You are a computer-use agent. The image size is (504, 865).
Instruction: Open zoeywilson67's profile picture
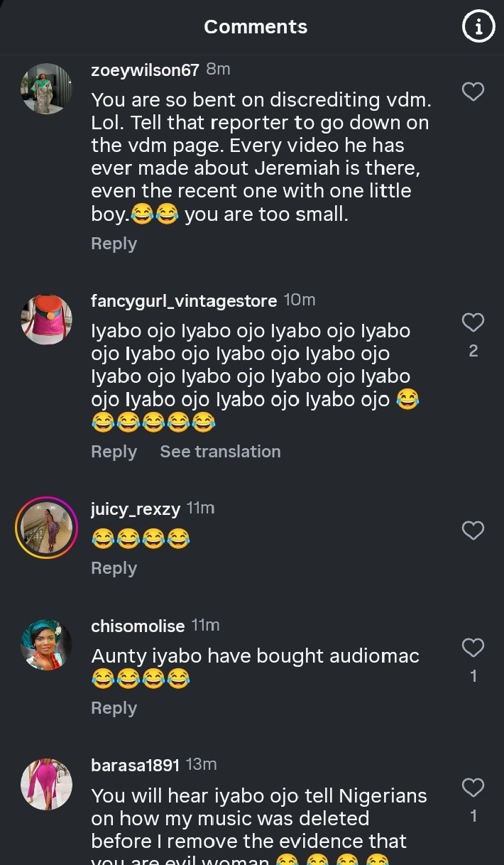coord(47,89)
